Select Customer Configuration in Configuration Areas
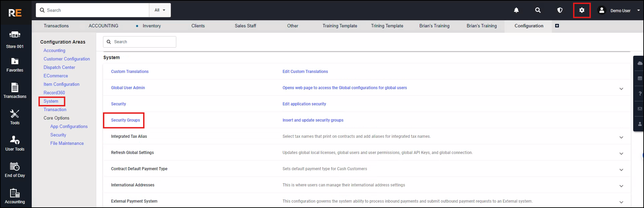The width and height of the screenshot is (644, 208). [67, 59]
